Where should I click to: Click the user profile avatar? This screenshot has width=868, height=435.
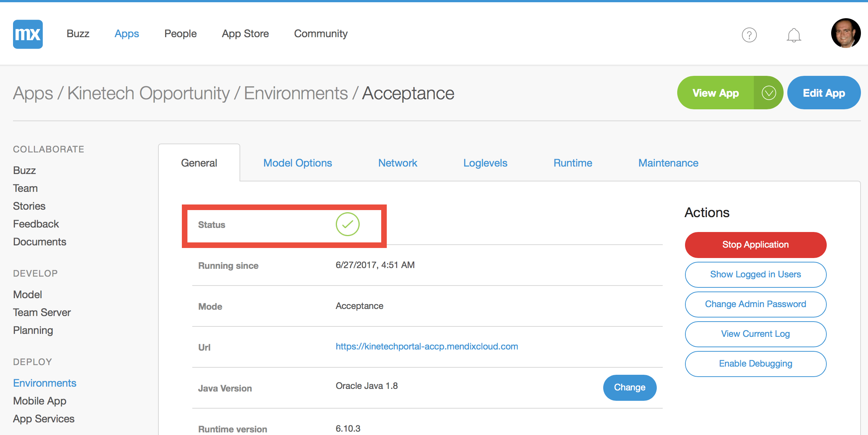coord(846,33)
